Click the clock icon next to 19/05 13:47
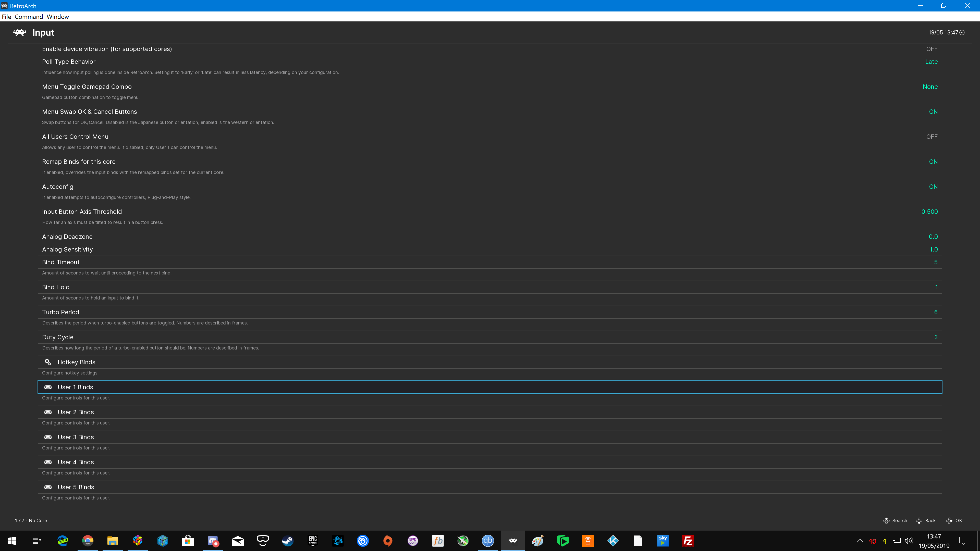 pyautogui.click(x=962, y=32)
